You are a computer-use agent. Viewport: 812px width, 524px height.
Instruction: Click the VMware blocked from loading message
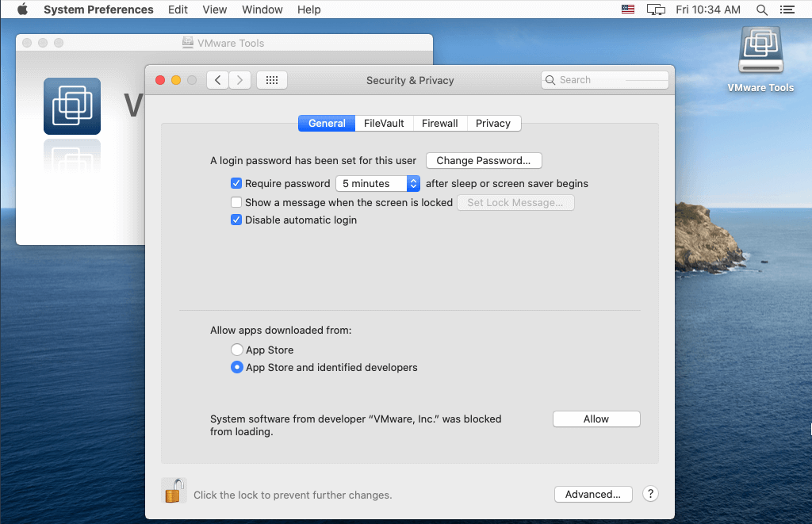(x=355, y=425)
